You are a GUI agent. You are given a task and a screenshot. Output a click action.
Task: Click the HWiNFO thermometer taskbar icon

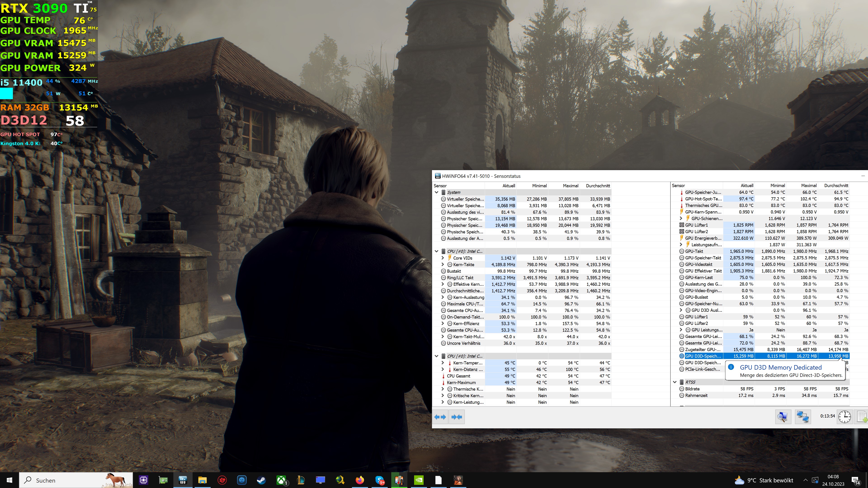399,480
